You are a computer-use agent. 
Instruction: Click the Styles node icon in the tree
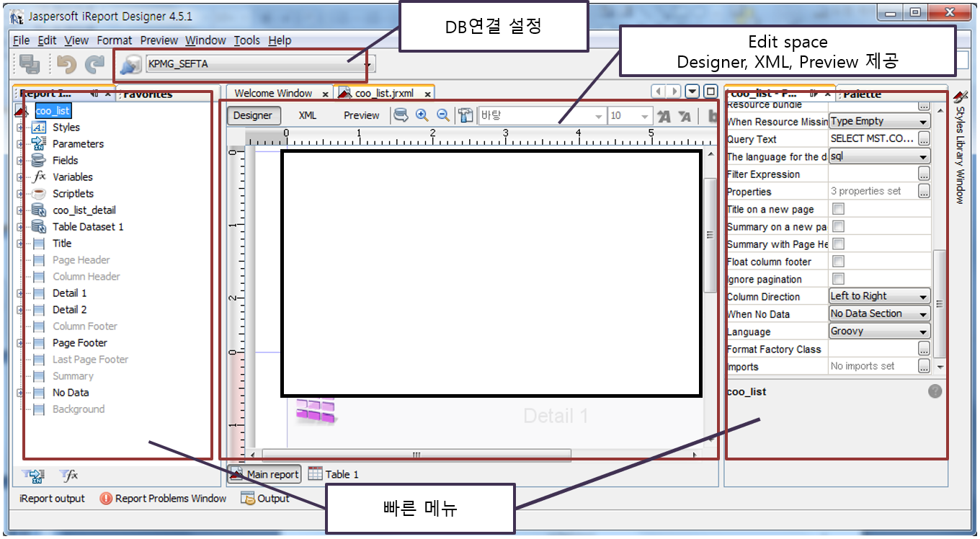[39, 128]
